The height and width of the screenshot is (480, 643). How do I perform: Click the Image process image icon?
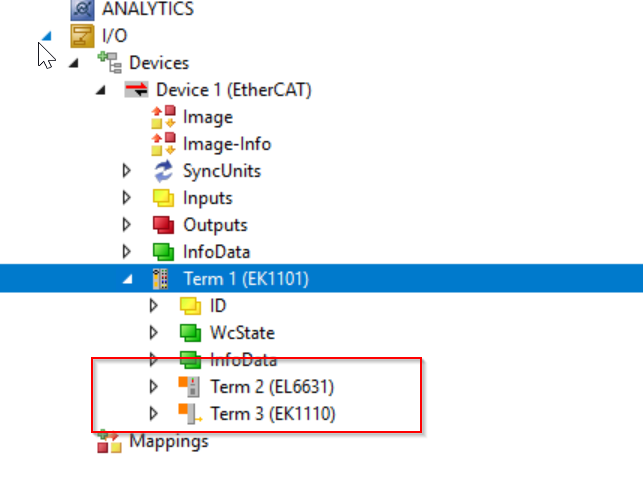pos(164,117)
